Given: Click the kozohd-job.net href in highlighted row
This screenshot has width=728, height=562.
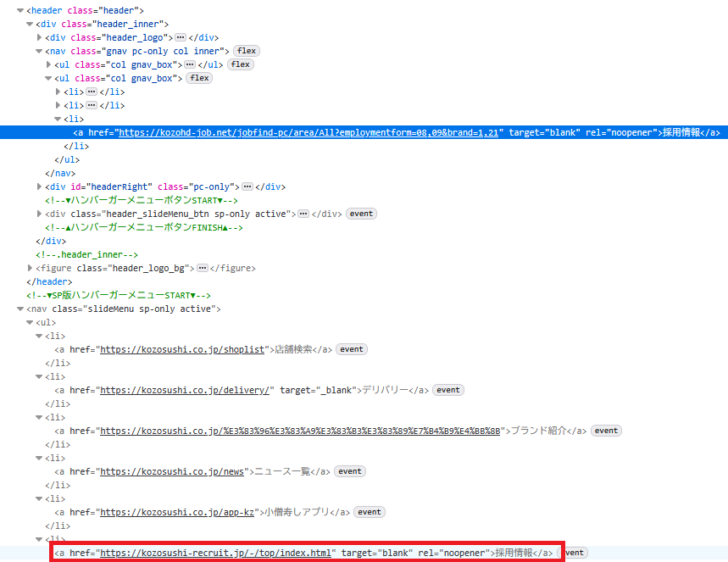Looking at the screenshot, I should click(x=310, y=132).
